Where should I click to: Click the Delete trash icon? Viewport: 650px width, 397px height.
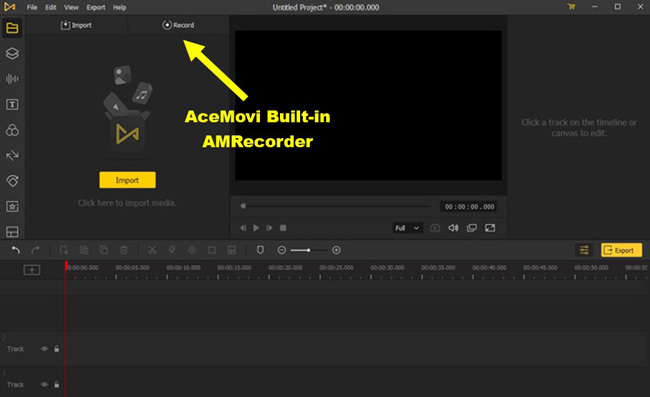point(124,250)
